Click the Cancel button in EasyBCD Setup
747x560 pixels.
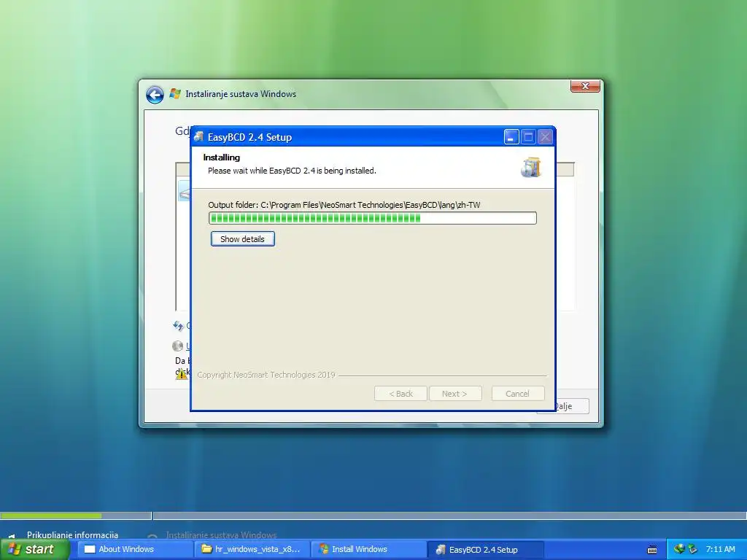click(x=517, y=394)
